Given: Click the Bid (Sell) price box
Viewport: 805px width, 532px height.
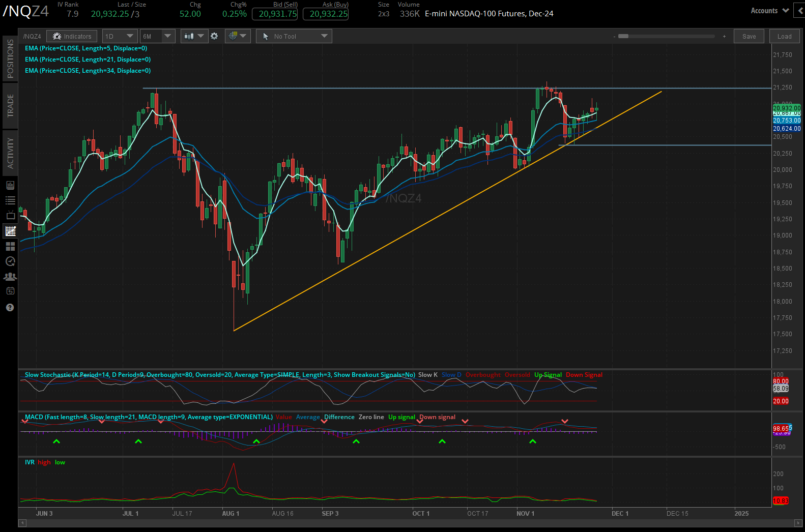Looking at the screenshot, I should point(277,14).
